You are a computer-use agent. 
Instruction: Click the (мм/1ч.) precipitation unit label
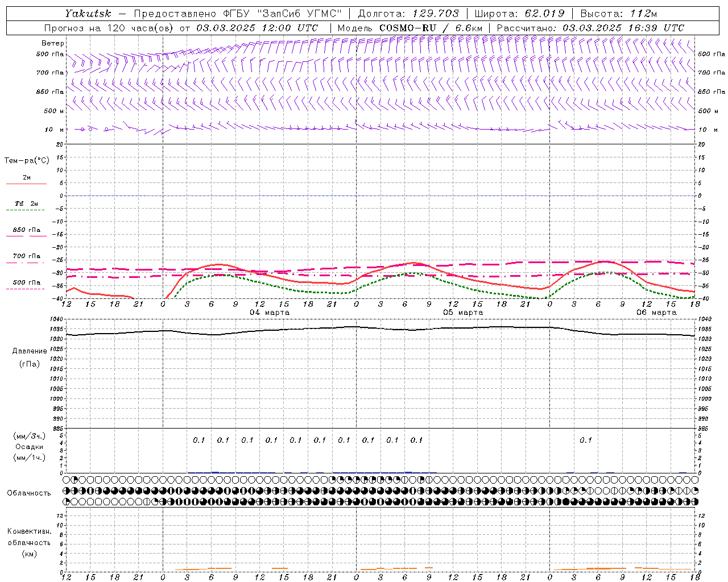[x=29, y=458]
